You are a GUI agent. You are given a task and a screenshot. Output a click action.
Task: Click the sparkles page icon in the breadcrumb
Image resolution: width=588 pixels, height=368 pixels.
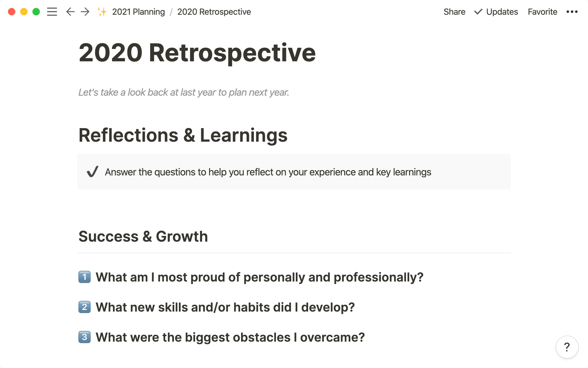tap(102, 12)
